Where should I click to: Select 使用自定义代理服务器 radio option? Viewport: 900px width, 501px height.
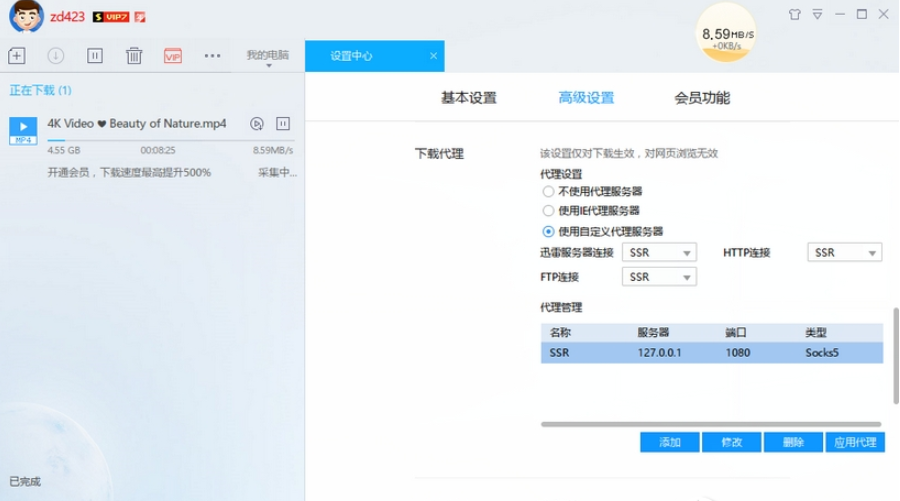(x=547, y=231)
